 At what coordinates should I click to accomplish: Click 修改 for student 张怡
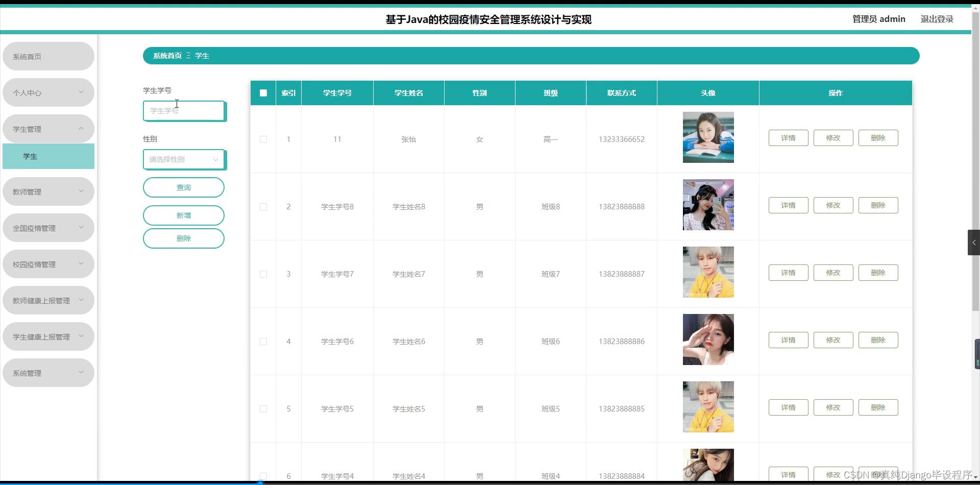tap(834, 138)
